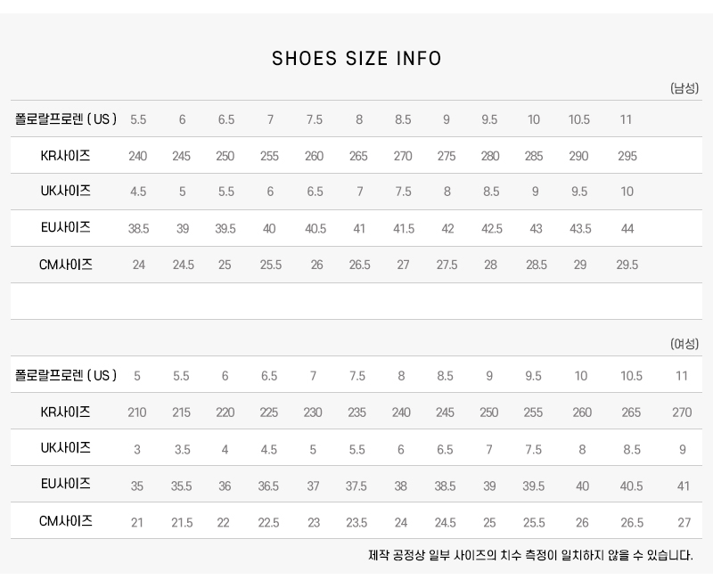Click US size 11 in men's table
The image size is (713, 588).
(x=627, y=119)
